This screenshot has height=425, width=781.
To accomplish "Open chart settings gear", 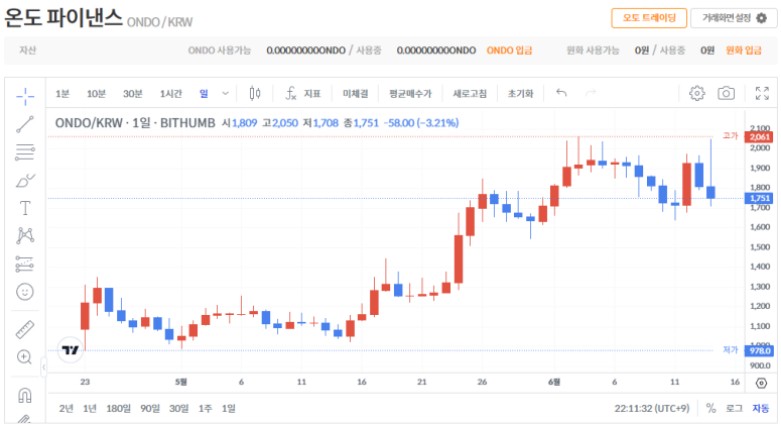I will tap(697, 93).
